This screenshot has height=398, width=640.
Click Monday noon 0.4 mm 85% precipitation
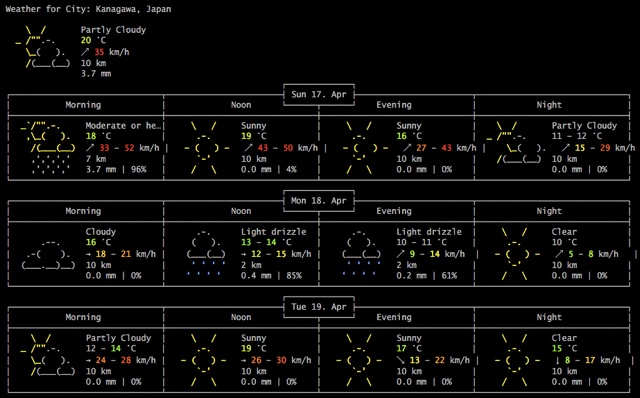(x=271, y=276)
